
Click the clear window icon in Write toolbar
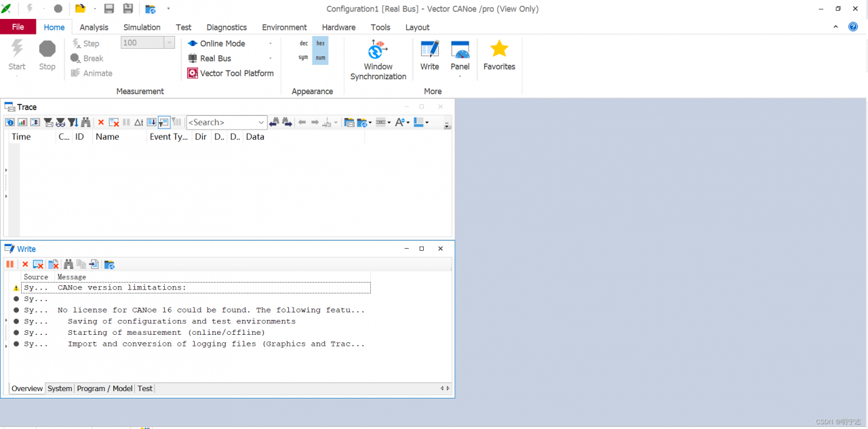tap(38, 264)
